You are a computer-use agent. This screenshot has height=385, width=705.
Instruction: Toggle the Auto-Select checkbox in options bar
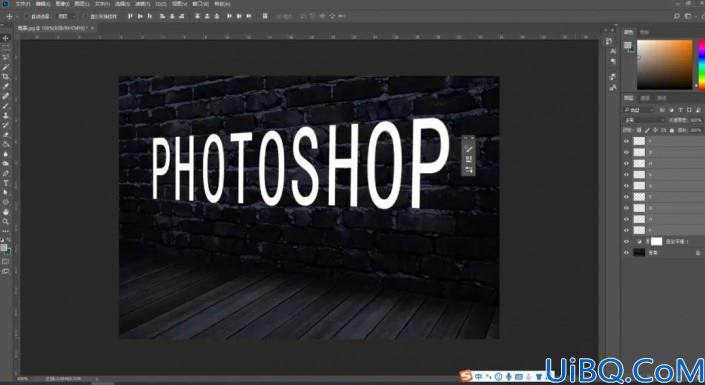tap(27, 17)
